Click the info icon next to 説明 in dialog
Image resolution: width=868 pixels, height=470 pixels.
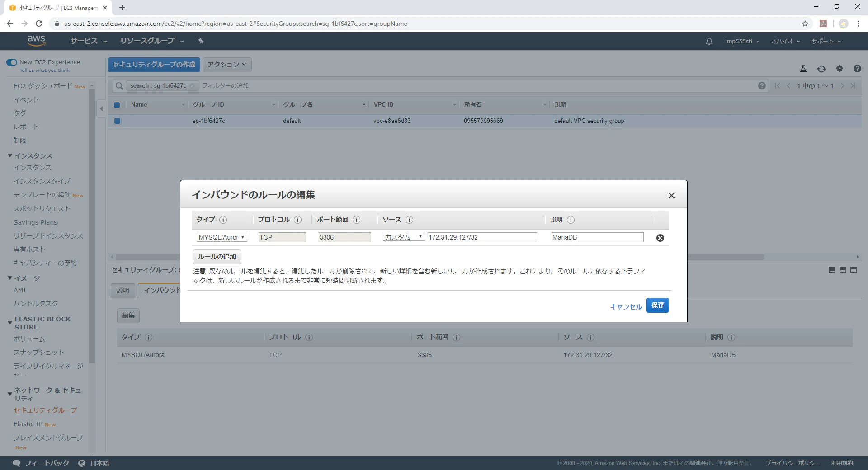[571, 220]
